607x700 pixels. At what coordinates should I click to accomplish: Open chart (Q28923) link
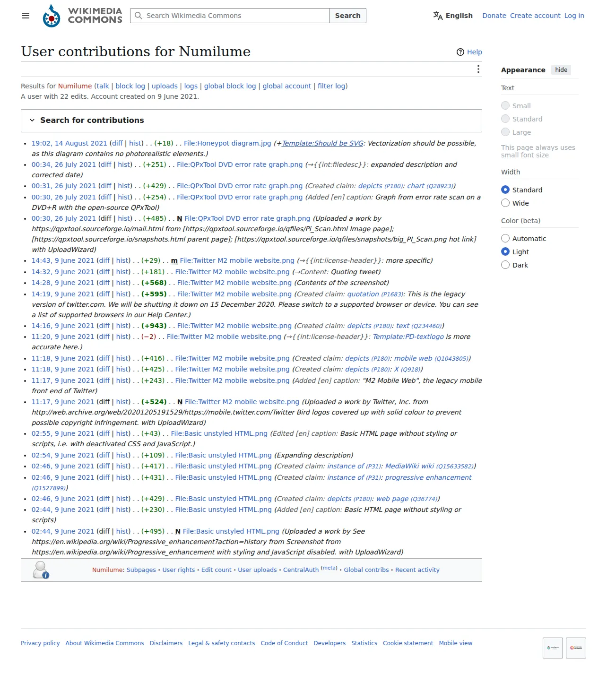430,186
